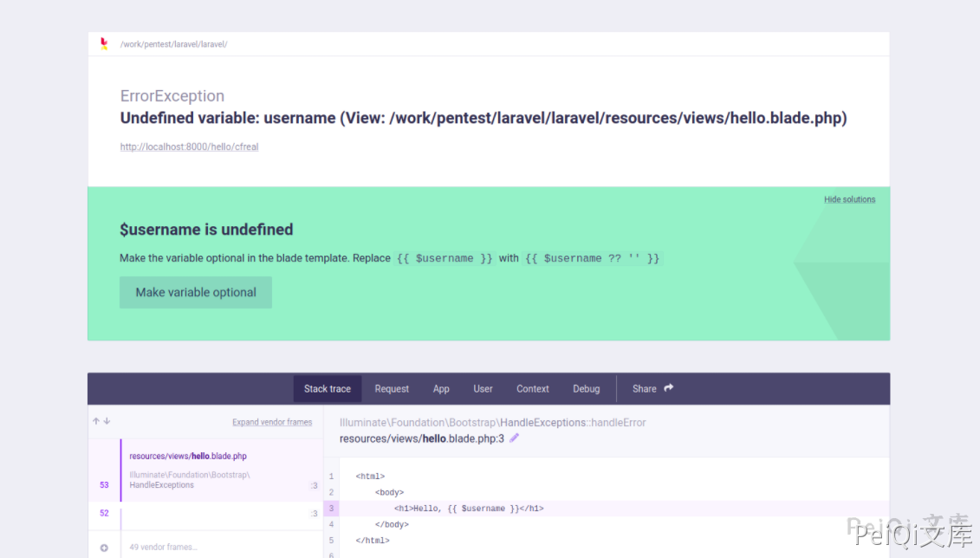Hide the solutions panel

849,199
